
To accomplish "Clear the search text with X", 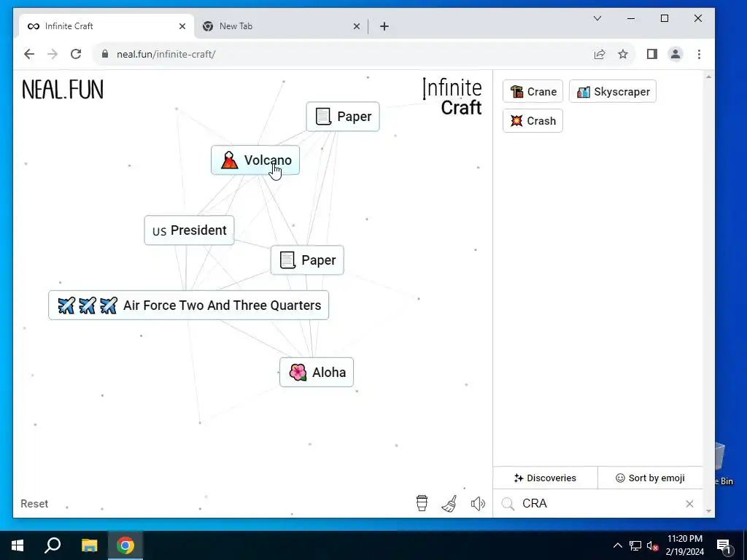I will (689, 504).
